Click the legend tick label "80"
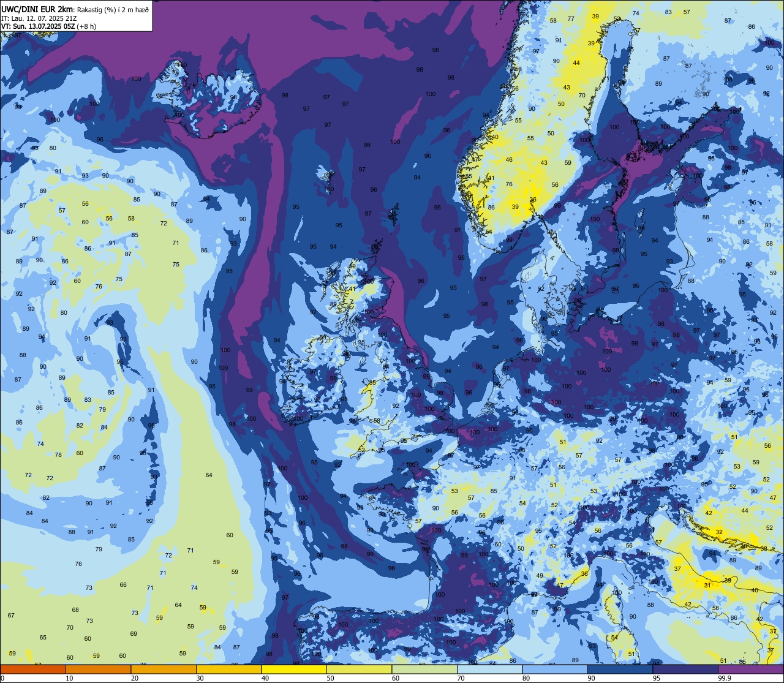 pos(526,678)
